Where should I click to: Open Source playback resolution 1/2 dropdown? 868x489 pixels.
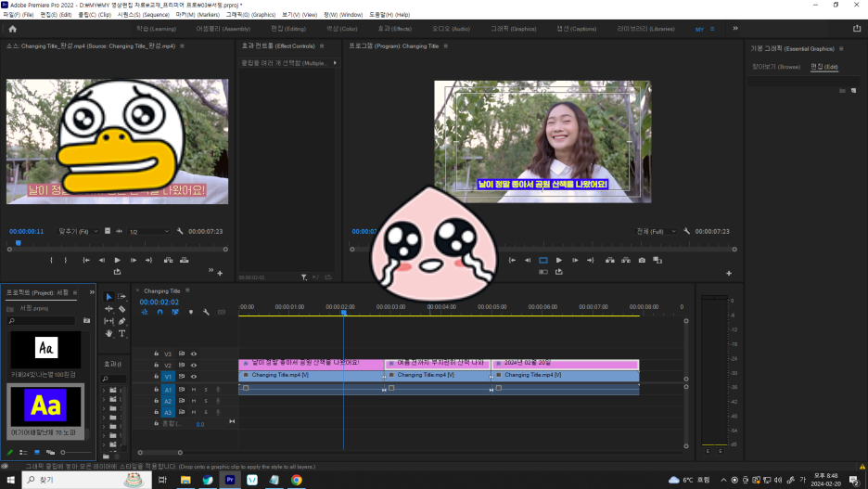[x=148, y=231]
